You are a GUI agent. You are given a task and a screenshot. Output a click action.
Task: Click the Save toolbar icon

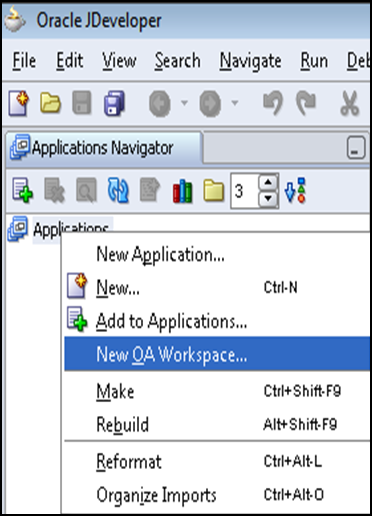point(82,103)
